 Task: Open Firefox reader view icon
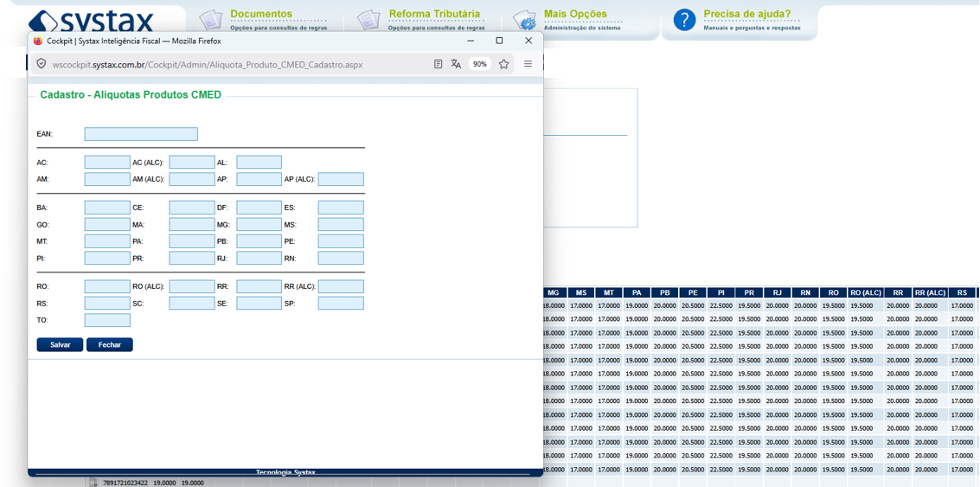pyautogui.click(x=439, y=64)
